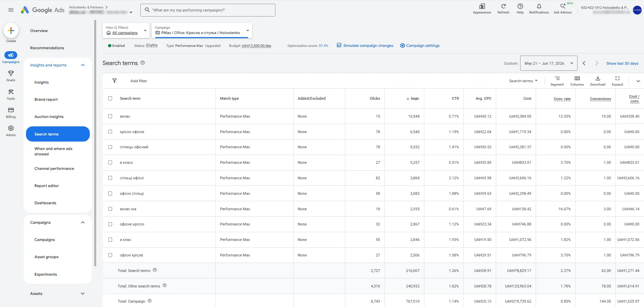This screenshot has height=307, width=644.
Task: Open the Help icon
Action: pos(520,6)
